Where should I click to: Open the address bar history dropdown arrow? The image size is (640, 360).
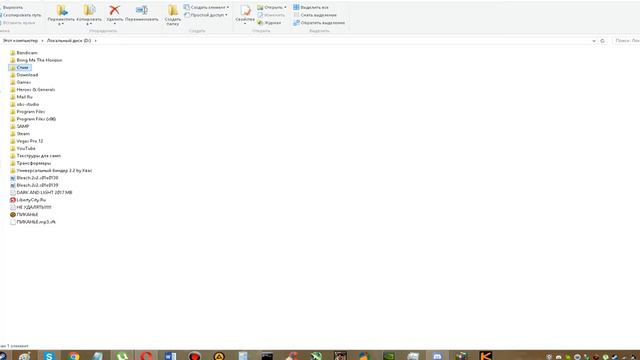pyautogui.click(x=594, y=41)
